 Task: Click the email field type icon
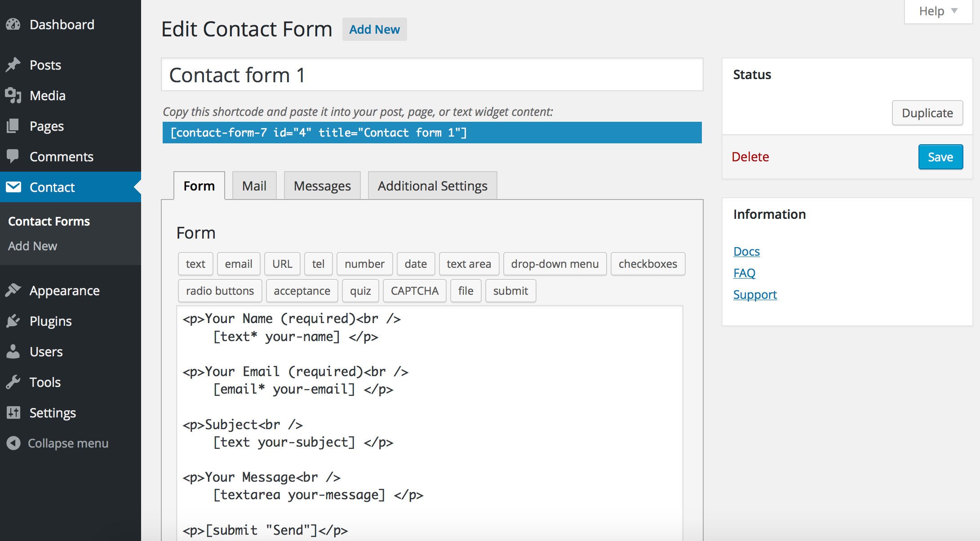tap(238, 264)
